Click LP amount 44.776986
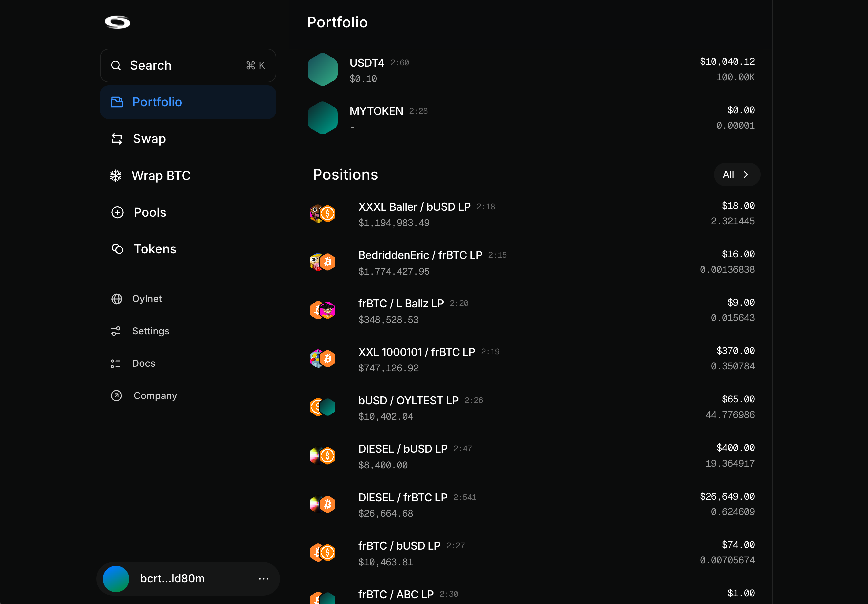 coord(730,415)
